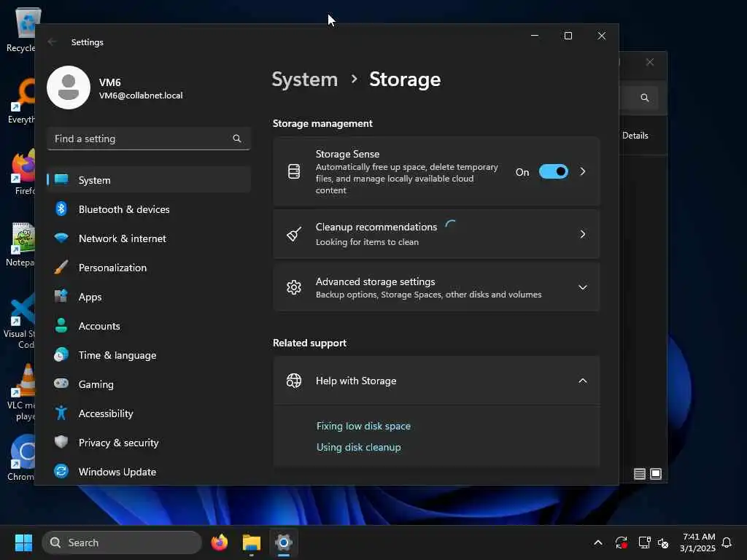Click the VM6@collabnet.local account text
This screenshot has height=560, width=747.
pos(141,96)
